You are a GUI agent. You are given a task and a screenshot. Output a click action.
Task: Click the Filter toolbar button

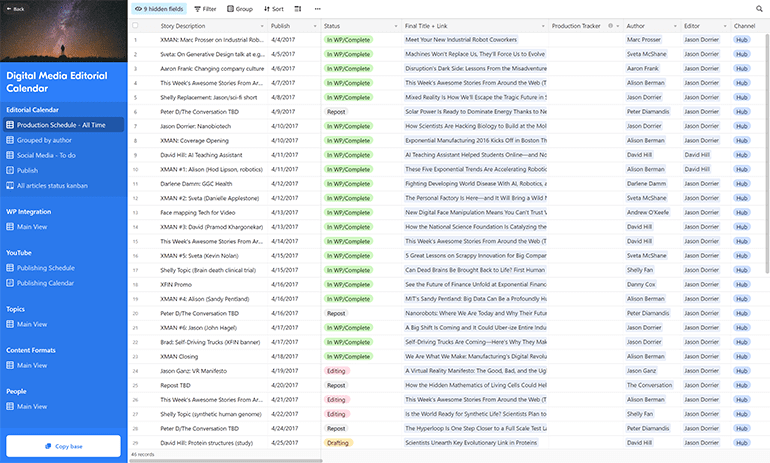click(204, 8)
